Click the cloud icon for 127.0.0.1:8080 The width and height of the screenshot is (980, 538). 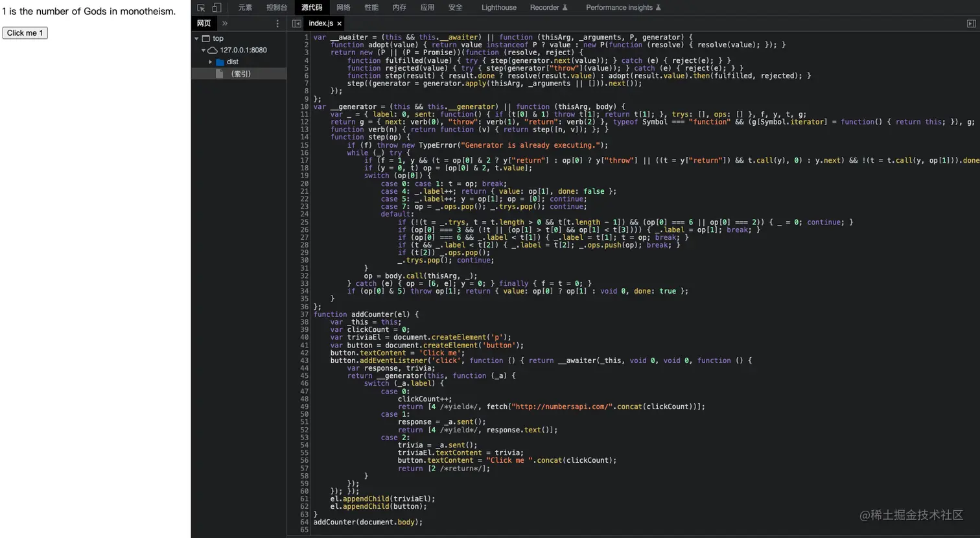212,50
